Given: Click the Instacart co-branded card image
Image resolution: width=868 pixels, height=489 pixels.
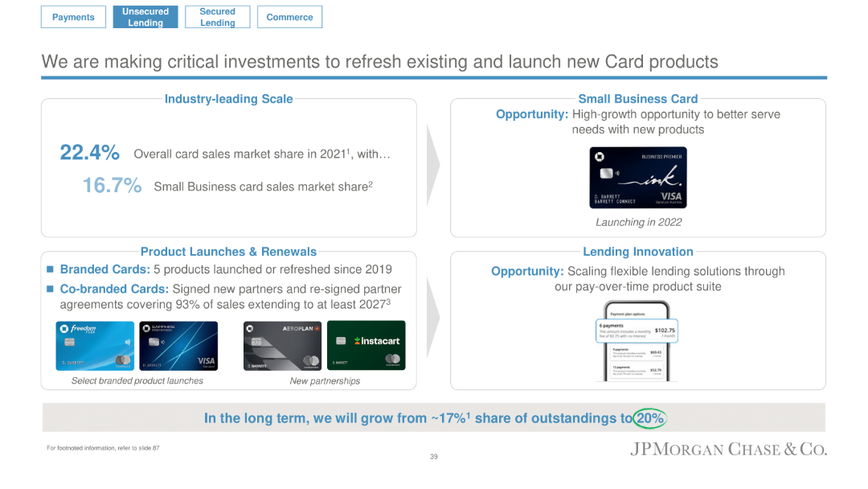Looking at the screenshot, I should (366, 346).
